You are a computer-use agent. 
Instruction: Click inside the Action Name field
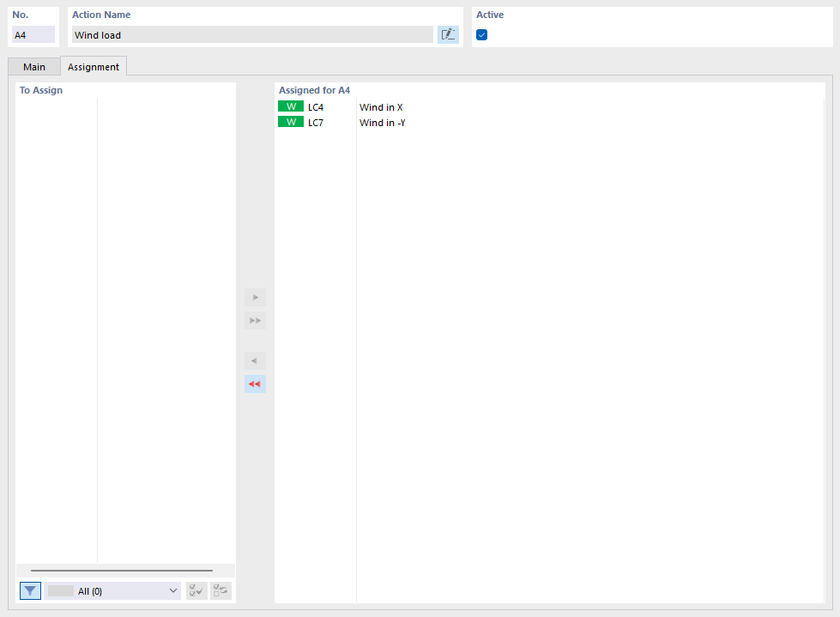click(x=249, y=34)
